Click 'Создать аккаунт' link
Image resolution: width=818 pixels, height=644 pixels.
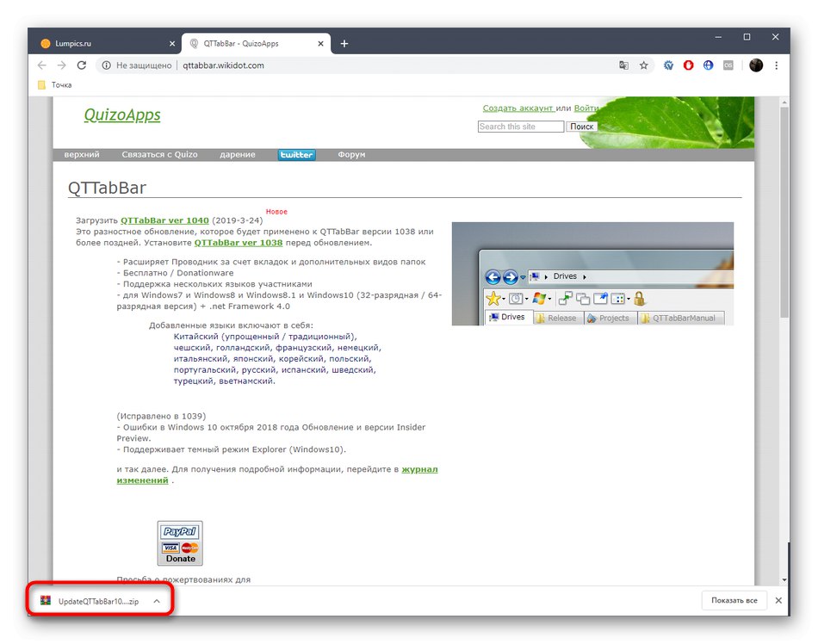(517, 108)
